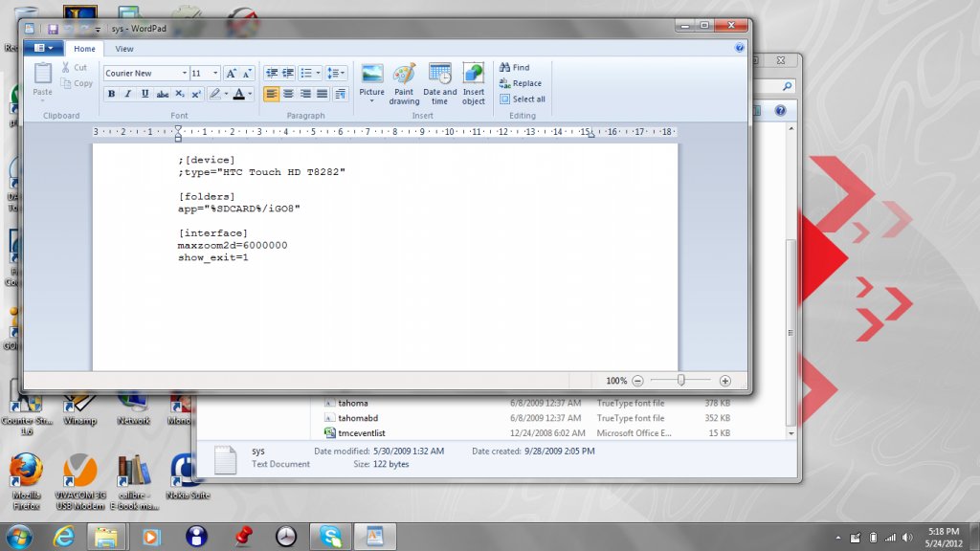Toggle italic formatting
This screenshot has width=980, height=551.
point(127,94)
